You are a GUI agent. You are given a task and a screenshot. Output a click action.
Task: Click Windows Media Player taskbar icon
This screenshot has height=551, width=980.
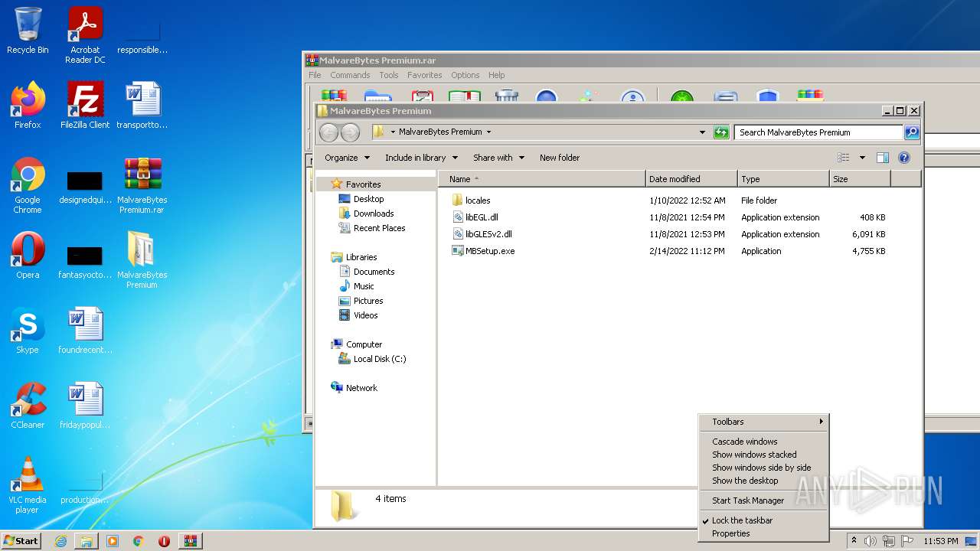tap(113, 541)
